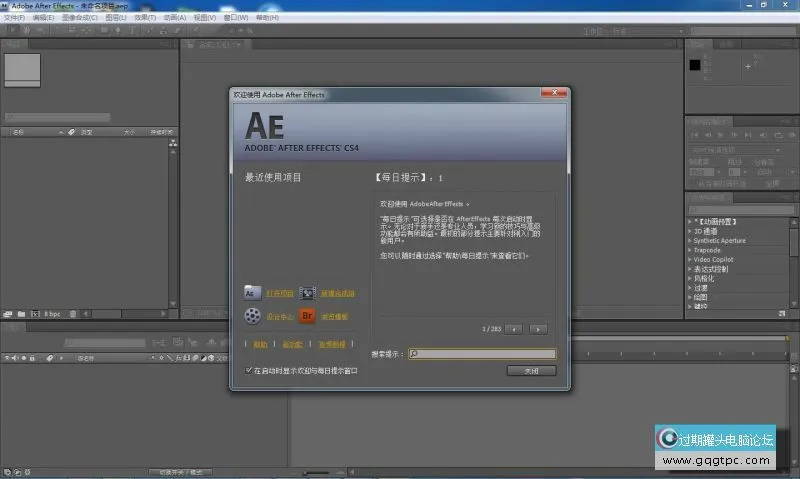800x479 pixels.
Task: Click the new effects bin icon below Effects list
Action: (782, 314)
